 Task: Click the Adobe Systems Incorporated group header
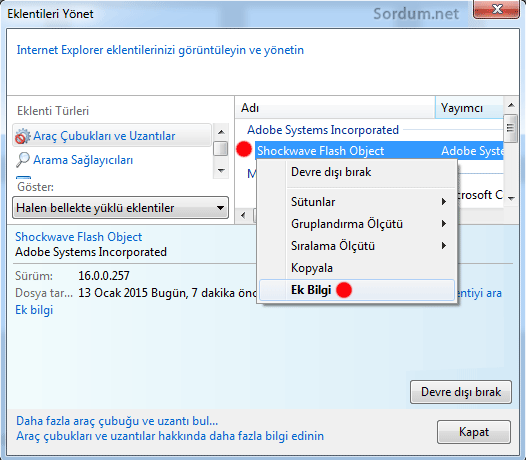(x=323, y=130)
